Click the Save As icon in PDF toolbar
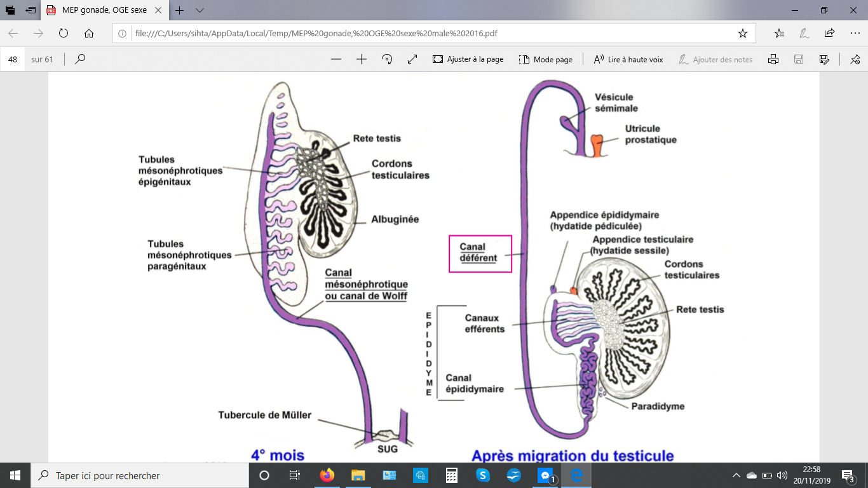The image size is (868, 488). click(x=824, y=59)
